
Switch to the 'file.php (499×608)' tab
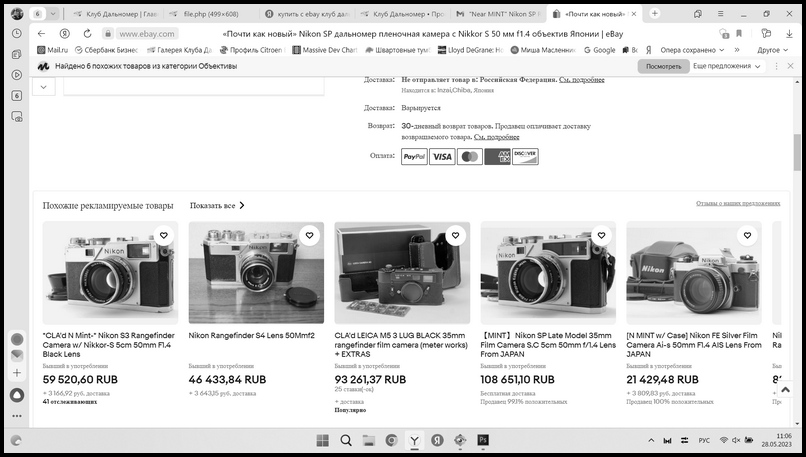coord(210,15)
